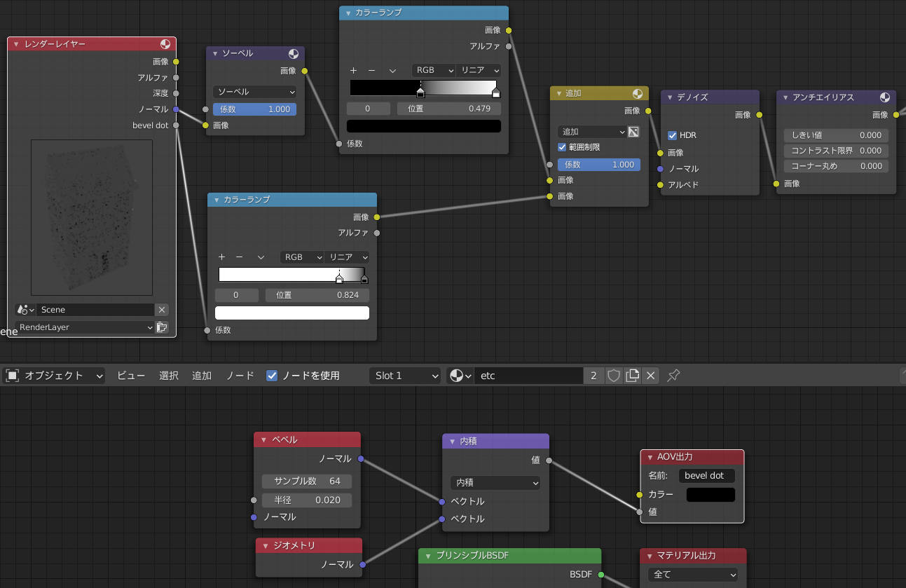Collapse the AOV出力 node with its triangle
Image resolution: width=906 pixels, height=588 pixels.
[x=650, y=457]
